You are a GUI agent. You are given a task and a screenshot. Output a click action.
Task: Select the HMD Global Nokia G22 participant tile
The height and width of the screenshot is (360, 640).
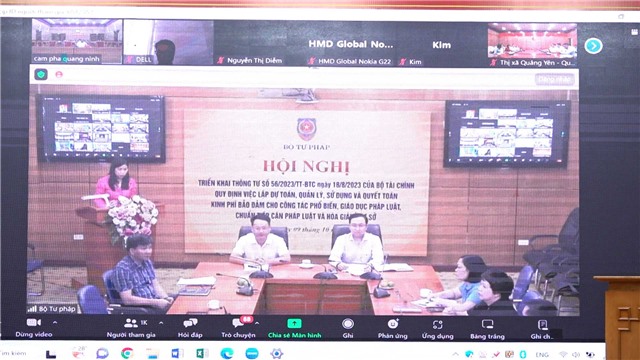(350, 44)
